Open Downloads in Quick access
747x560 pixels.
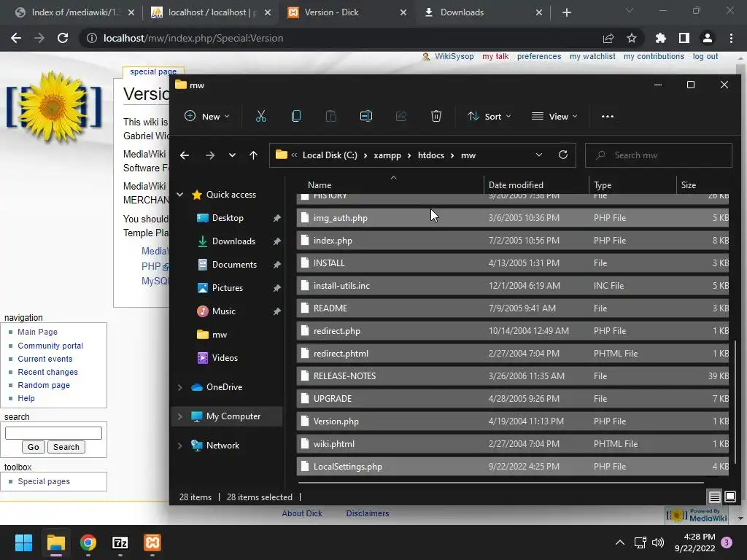click(233, 241)
